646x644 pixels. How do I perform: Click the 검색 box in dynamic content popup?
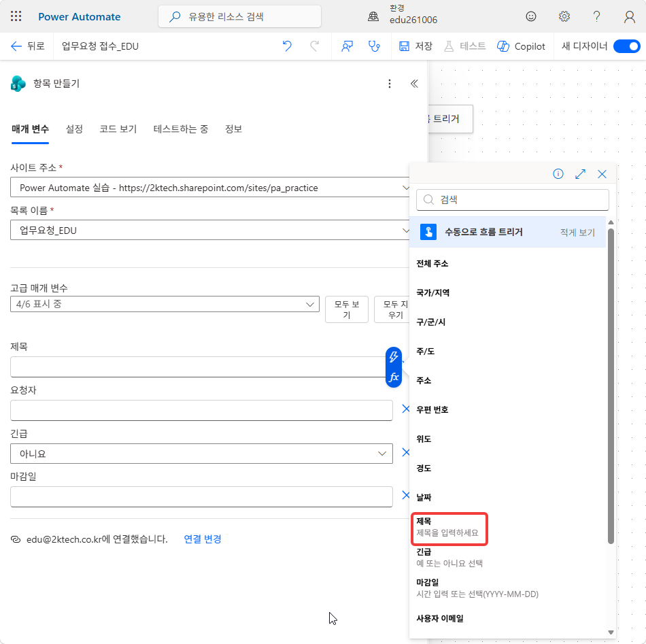pyautogui.click(x=513, y=200)
